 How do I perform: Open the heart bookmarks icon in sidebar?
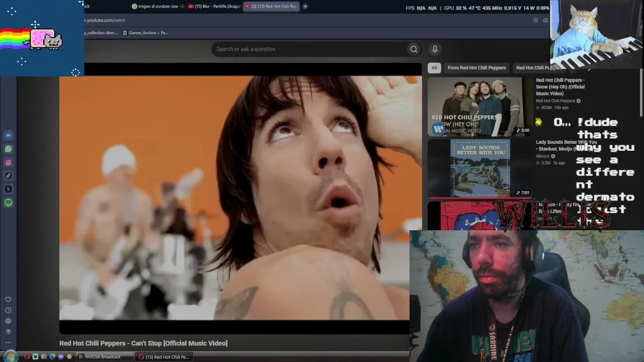pyautogui.click(x=8, y=300)
